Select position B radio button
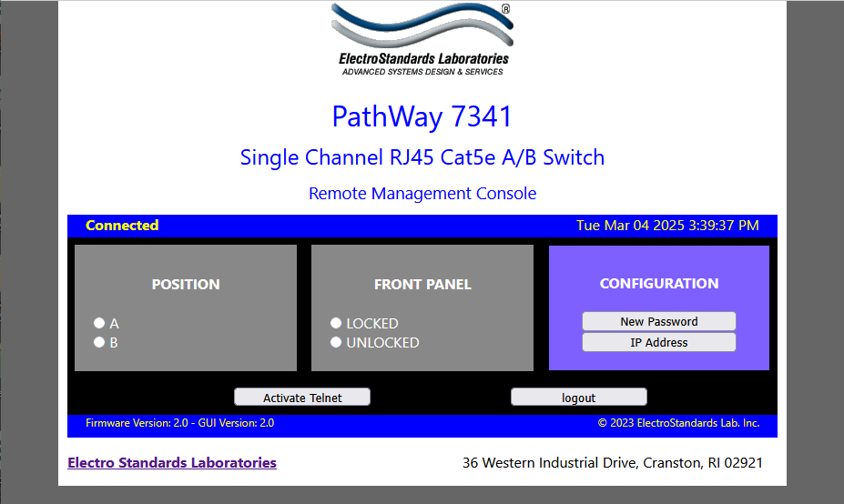844x504 pixels. pyautogui.click(x=99, y=342)
